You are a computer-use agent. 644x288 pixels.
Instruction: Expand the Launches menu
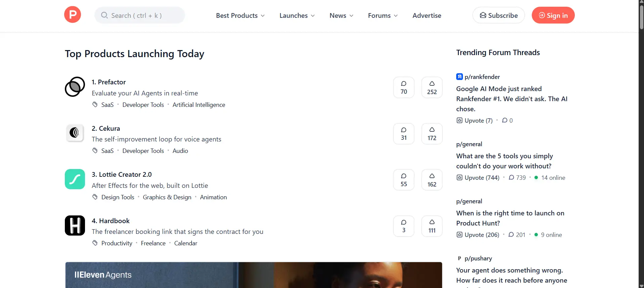[x=297, y=15]
